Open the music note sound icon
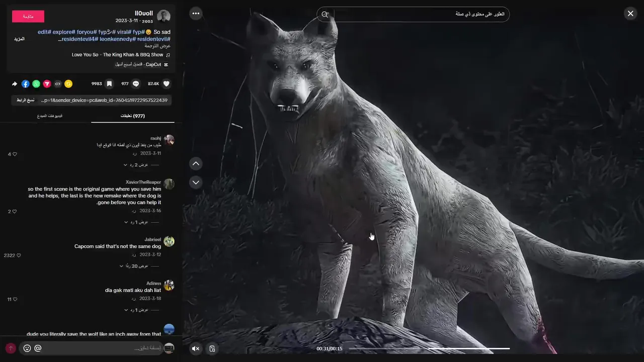The width and height of the screenshot is (644, 362). (168, 55)
